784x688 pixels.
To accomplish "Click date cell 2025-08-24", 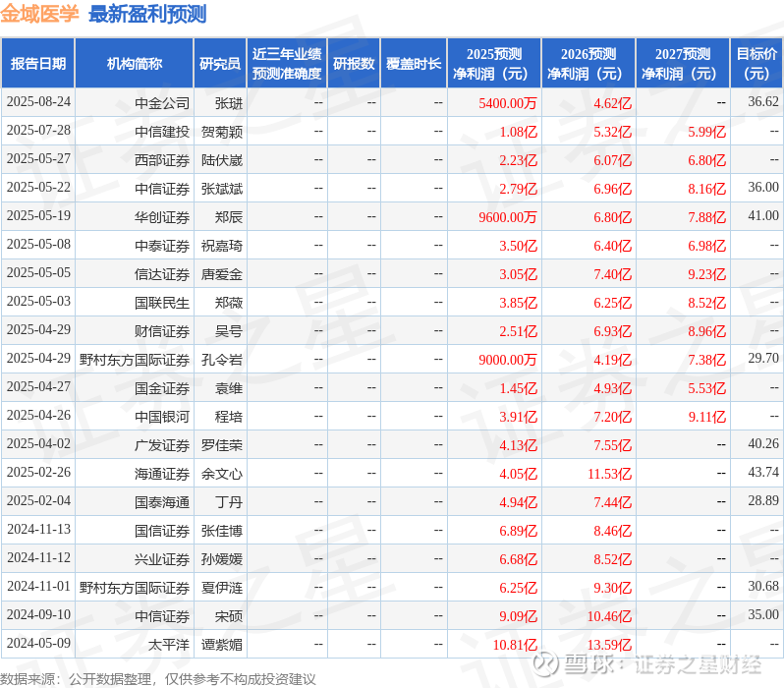I will click(38, 102).
